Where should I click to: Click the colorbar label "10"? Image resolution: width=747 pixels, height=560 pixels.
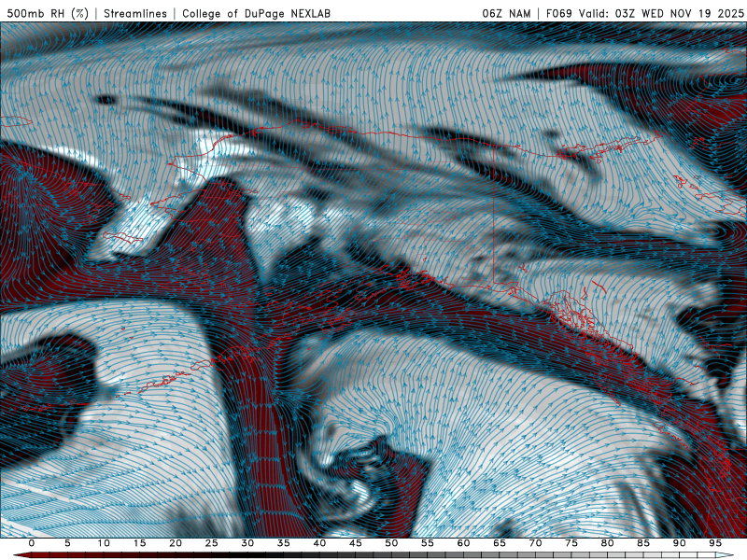tap(104, 543)
